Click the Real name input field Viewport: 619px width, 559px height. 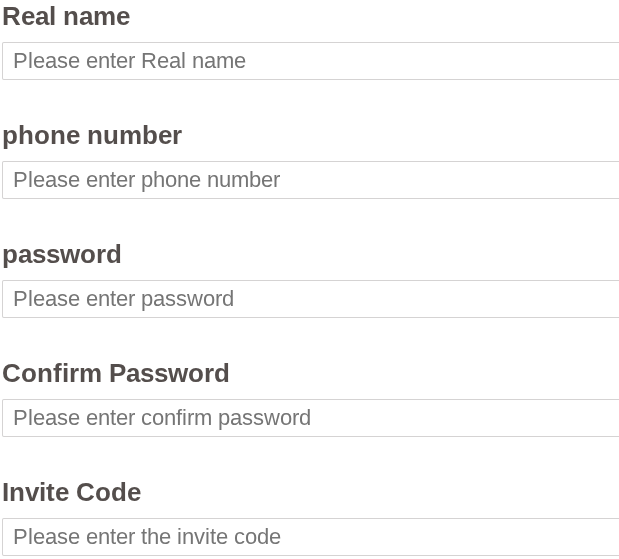pos(310,61)
